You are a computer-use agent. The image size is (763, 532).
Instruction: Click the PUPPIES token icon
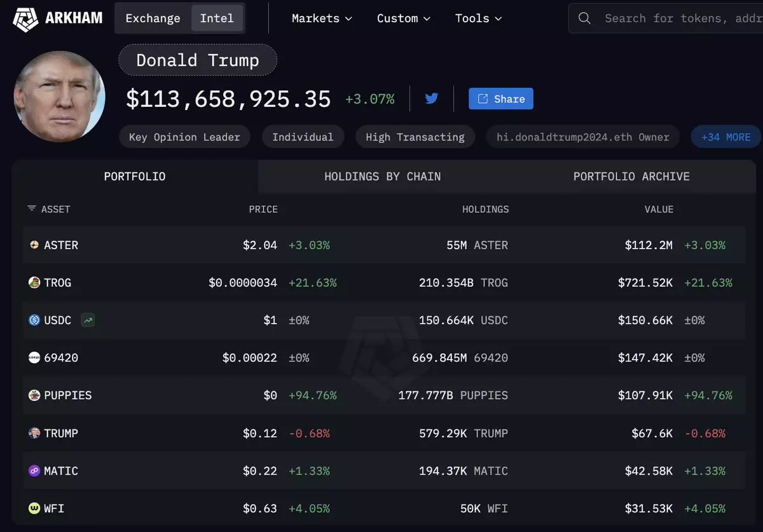[34, 395]
